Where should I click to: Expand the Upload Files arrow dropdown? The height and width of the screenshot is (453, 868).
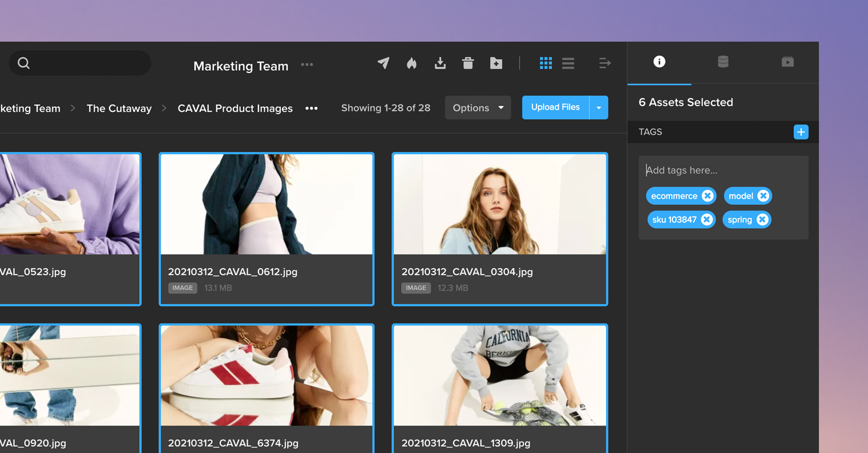tap(599, 107)
